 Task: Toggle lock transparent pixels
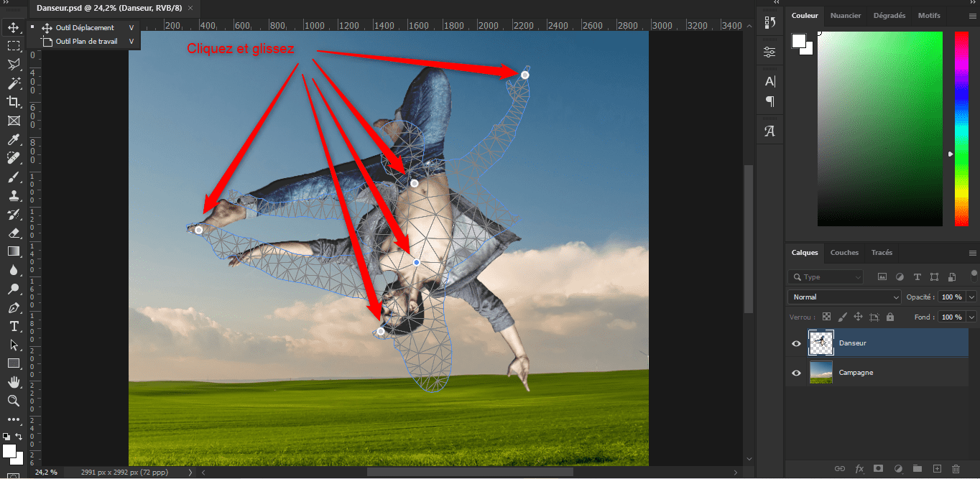(827, 317)
